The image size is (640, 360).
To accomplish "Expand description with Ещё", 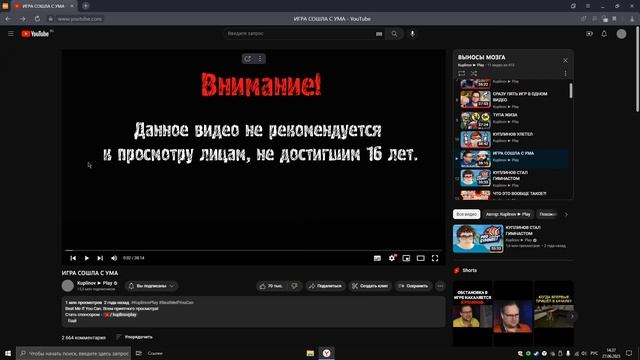I will tap(72, 321).
